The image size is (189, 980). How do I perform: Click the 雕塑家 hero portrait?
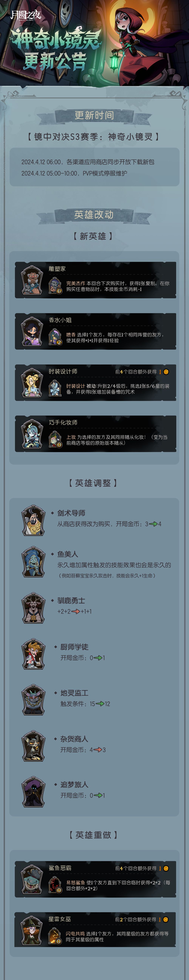pyautogui.click(x=32, y=280)
